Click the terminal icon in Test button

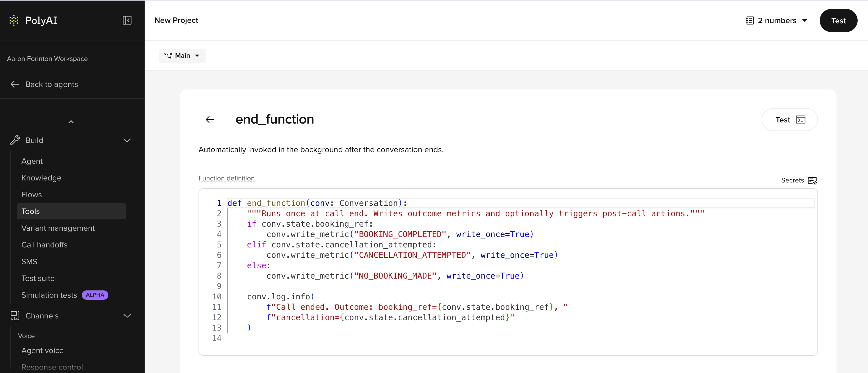click(x=800, y=120)
